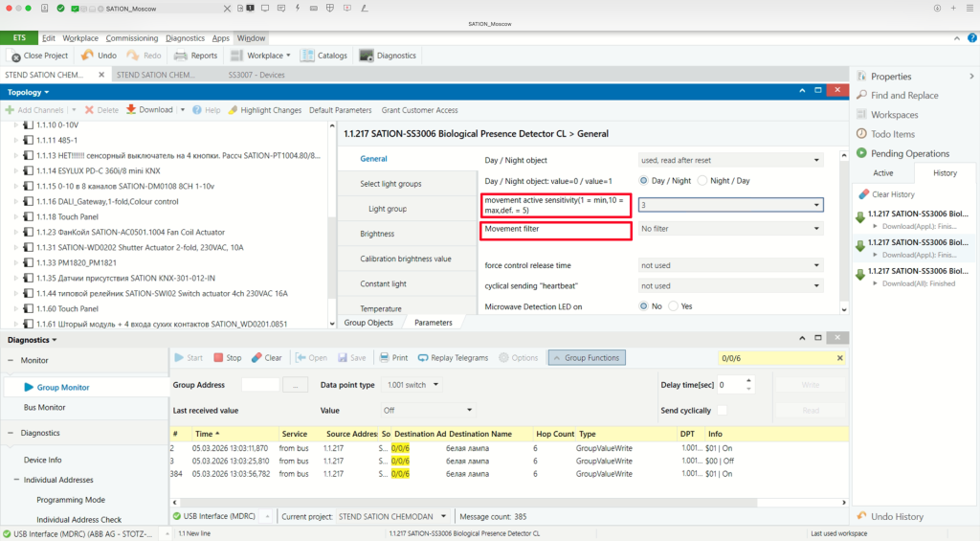Select the 1.1.14 ESYLUX PD-C device
980x541 pixels.
(x=99, y=170)
